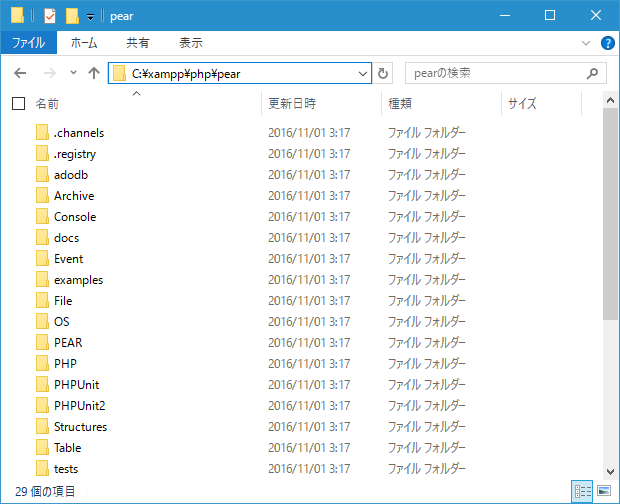Click the New Folder icon in title bar
620x504 pixels.
click(72, 16)
